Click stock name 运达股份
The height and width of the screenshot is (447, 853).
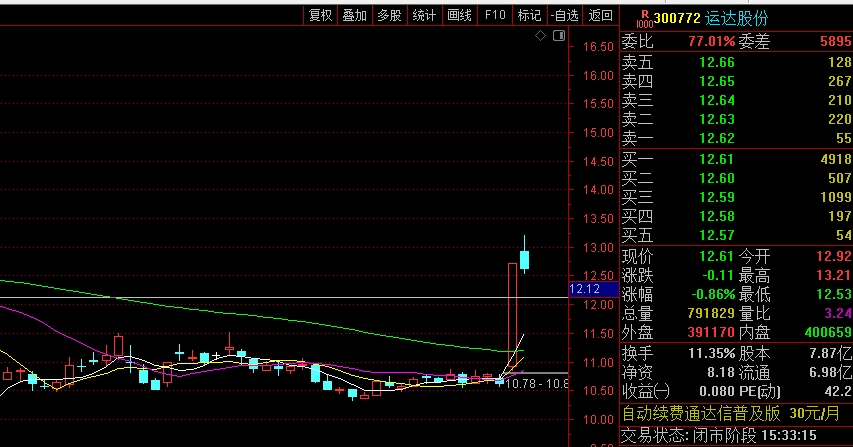[x=737, y=18]
